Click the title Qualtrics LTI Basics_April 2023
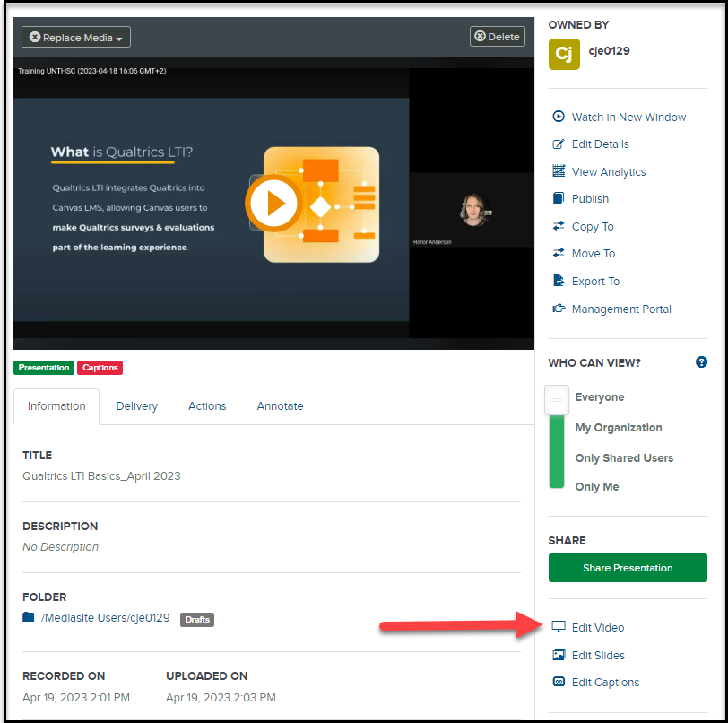Screen dimensions: 728x723 click(101, 476)
